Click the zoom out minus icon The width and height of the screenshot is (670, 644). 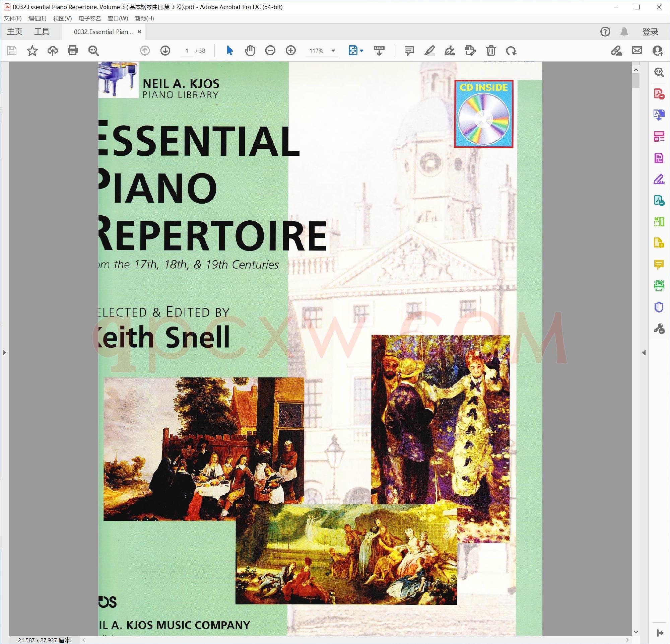point(270,51)
